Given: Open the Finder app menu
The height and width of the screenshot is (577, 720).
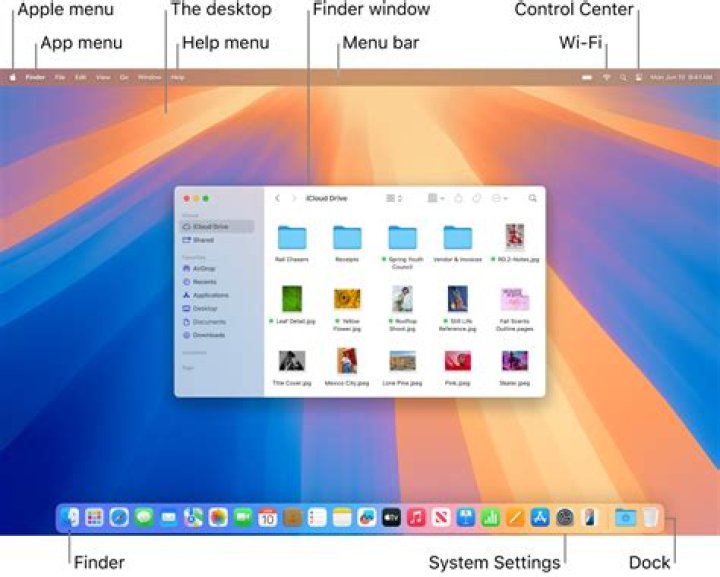Looking at the screenshot, I should tap(35, 78).
